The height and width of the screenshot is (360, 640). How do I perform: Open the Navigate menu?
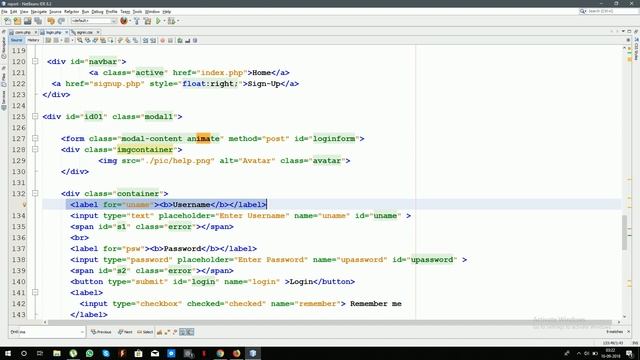click(39, 12)
